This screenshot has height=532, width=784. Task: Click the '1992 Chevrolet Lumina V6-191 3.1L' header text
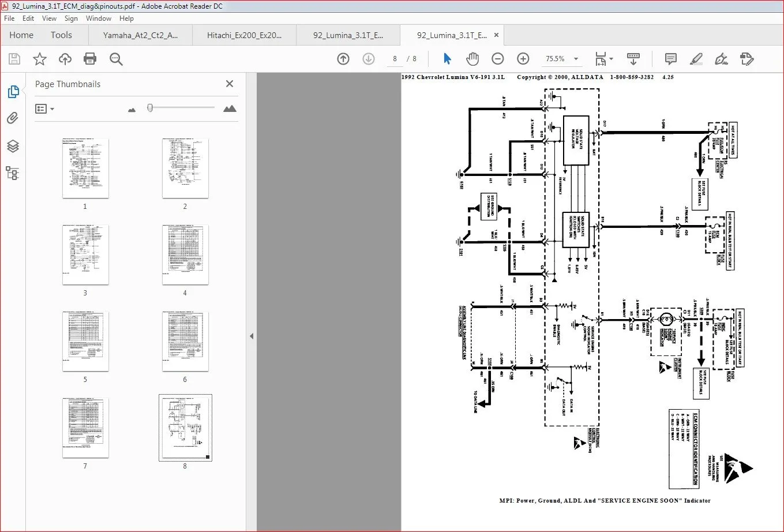(453, 77)
